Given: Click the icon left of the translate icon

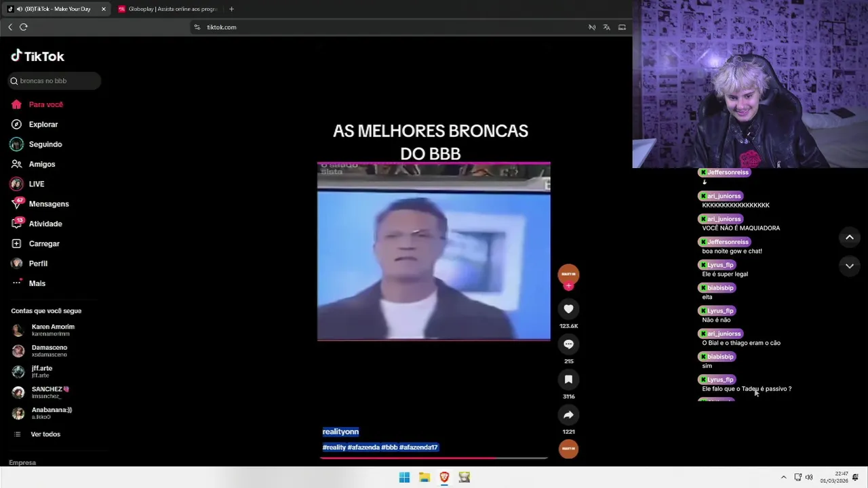Looking at the screenshot, I should [591, 27].
